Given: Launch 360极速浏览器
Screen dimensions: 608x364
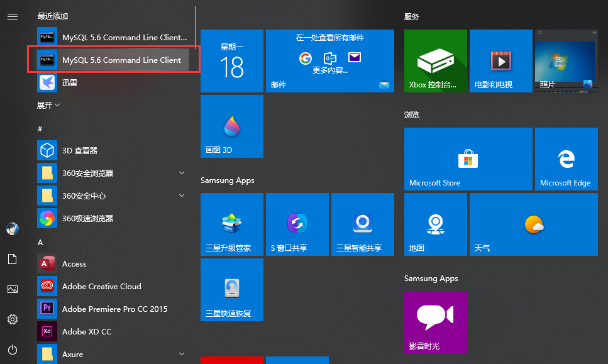Looking at the screenshot, I should (113, 218).
